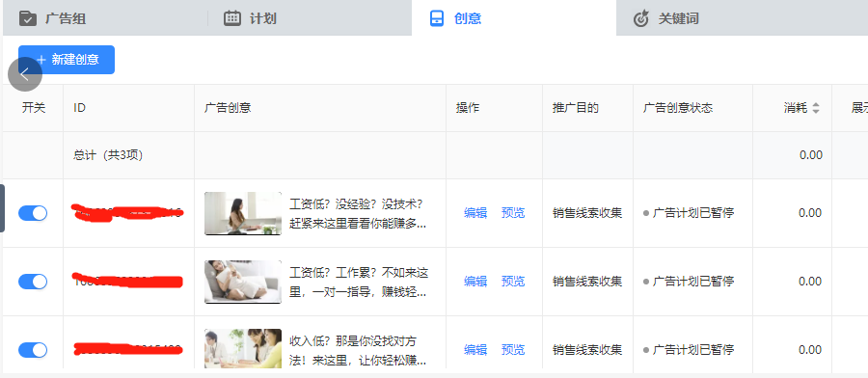Click the dark side panel handle
The height and width of the screenshot is (378, 868).
point(2,208)
